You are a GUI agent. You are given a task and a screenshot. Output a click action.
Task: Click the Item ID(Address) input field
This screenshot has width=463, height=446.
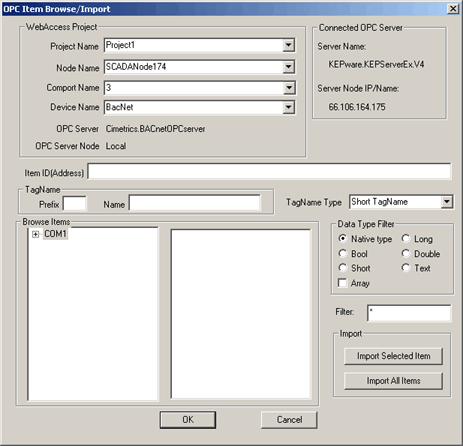coord(269,171)
